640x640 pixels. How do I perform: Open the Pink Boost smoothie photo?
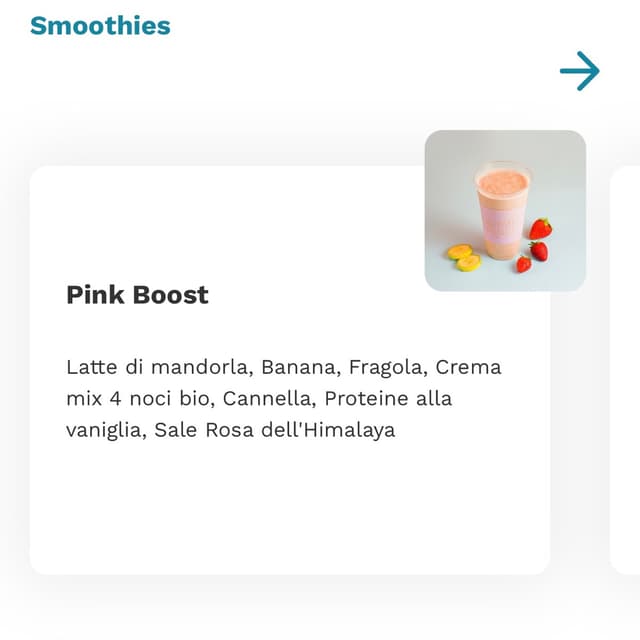pyautogui.click(x=505, y=211)
